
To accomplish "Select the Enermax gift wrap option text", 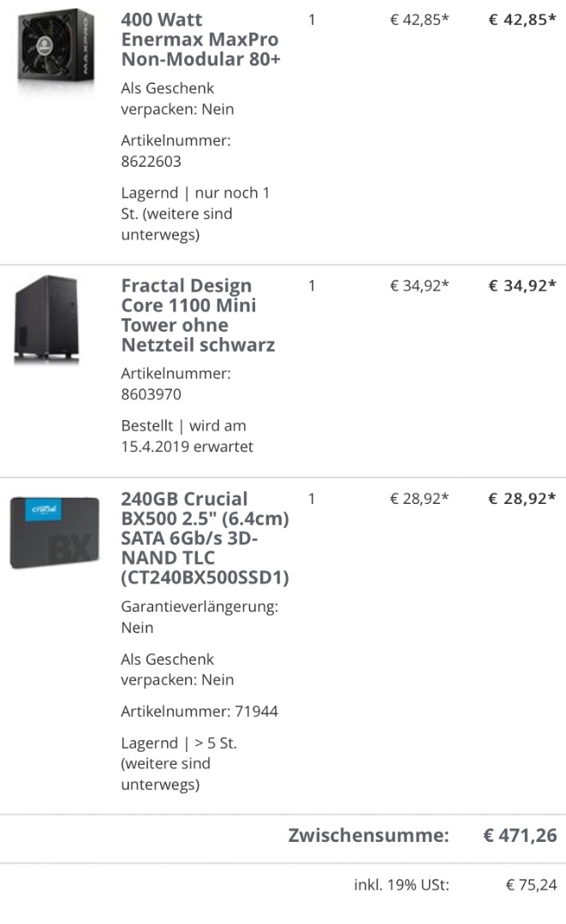I will 177,98.
